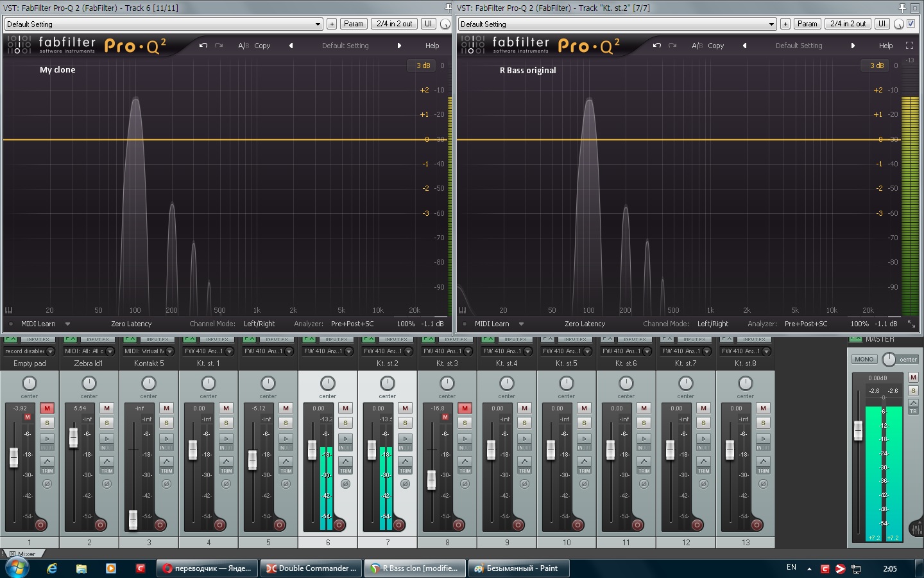Open MIDI input dropdown on Kontakt 5 track
This screenshot has width=924, height=578.
[x=169, y=351]
